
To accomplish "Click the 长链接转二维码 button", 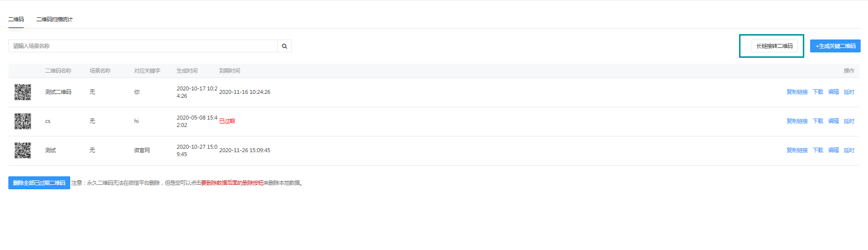I will pos(774,46).
